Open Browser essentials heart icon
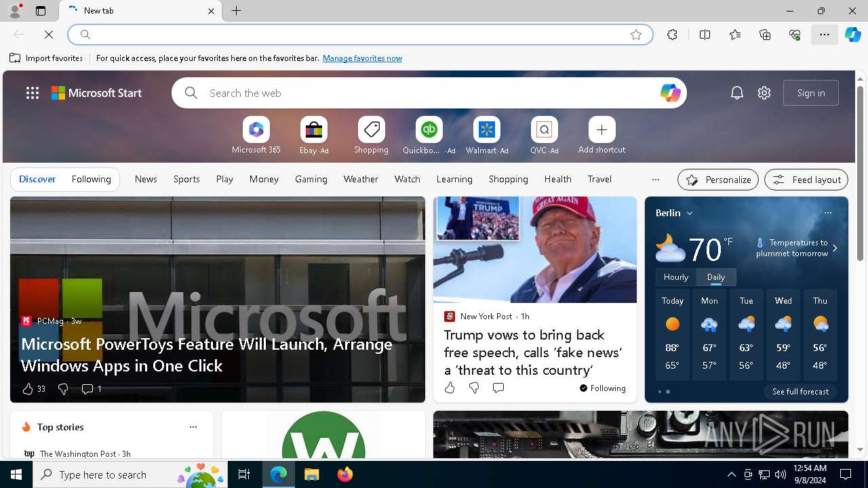The width and height of the screenshot is (868, 488). [x=795, y=35]
